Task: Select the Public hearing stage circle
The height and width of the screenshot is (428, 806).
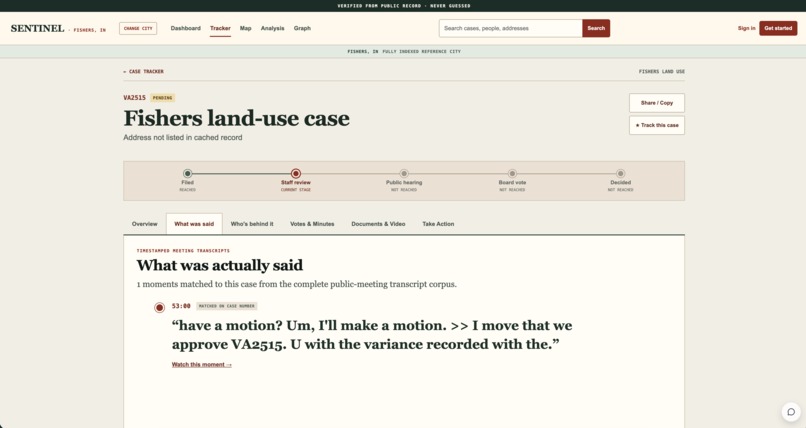Action: pos(404,174)
